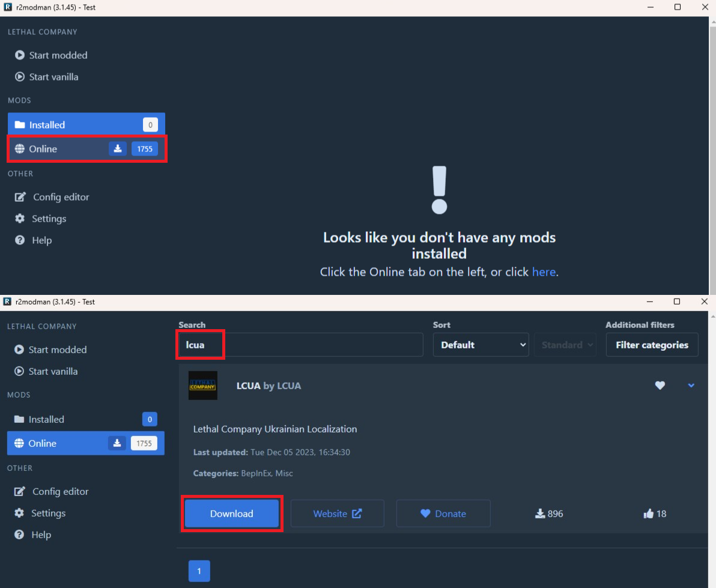Click the Settings gear icon in the lower window

(x=19, y=513)
